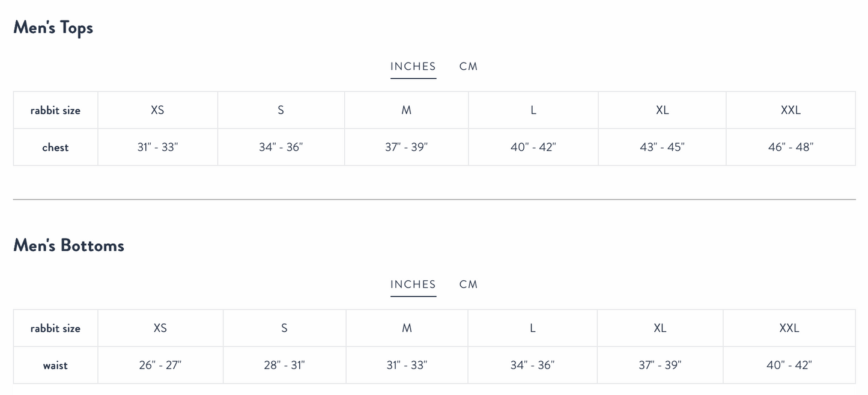Select the 34" - 36" waist cell for size L
Image resolution: width=868 pixels, height=395 pixels.
(532, 366)
